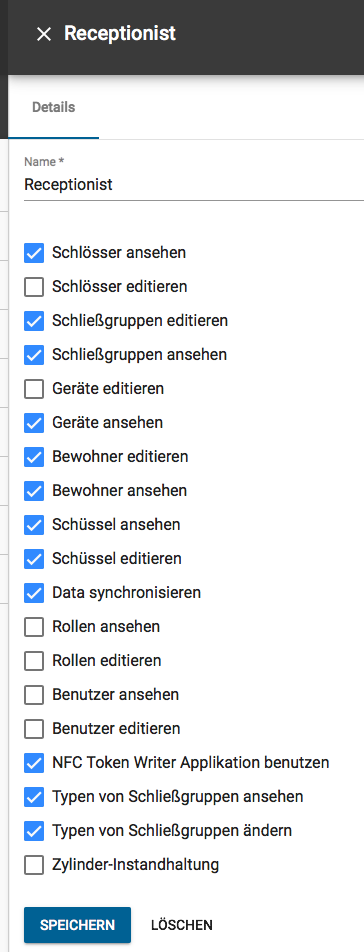The width and height of the screenshot is (364, 952).
Task: Toggle Typen von Schließgruppen ändern
Action: pyautogui.click(x=34, y=831)
